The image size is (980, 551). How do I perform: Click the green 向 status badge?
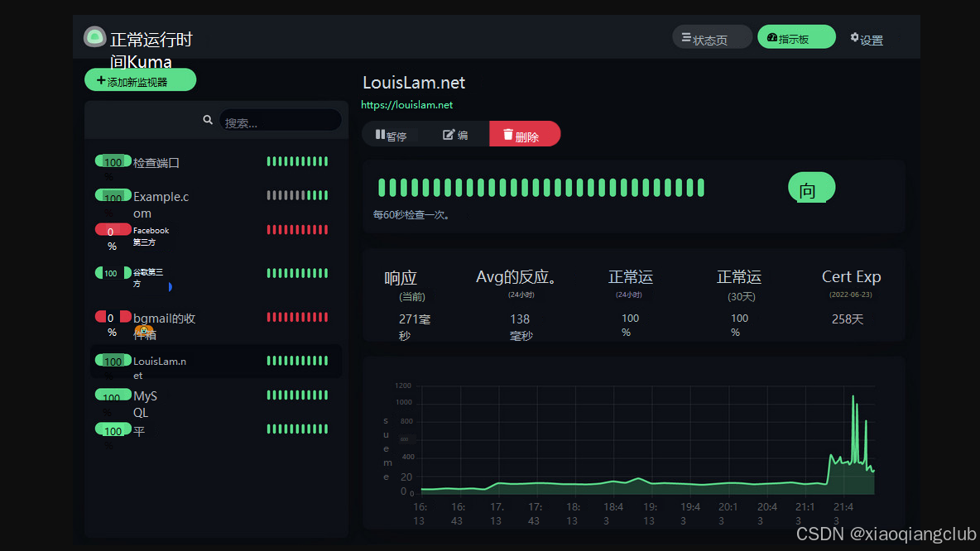[x=811, y=188]
